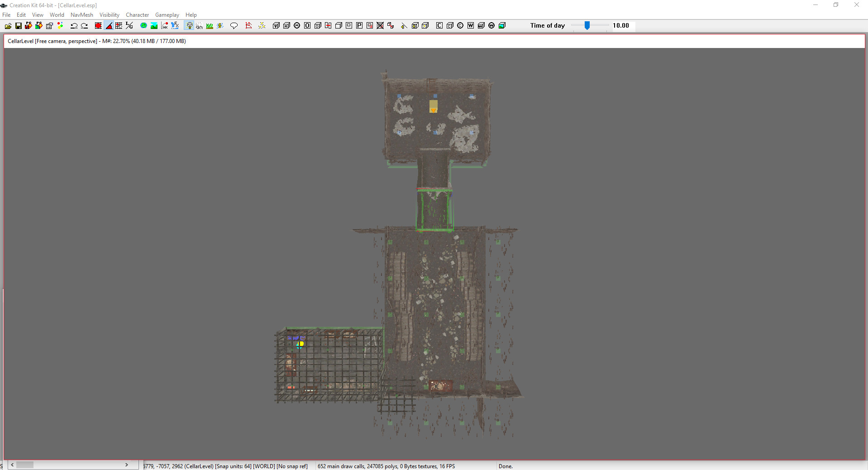Click the Undo arrow icon

(74, 26)
